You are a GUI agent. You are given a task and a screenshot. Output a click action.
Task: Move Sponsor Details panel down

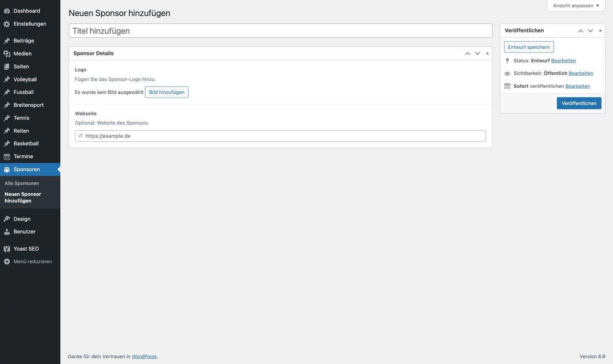click(x=477, y=53)
